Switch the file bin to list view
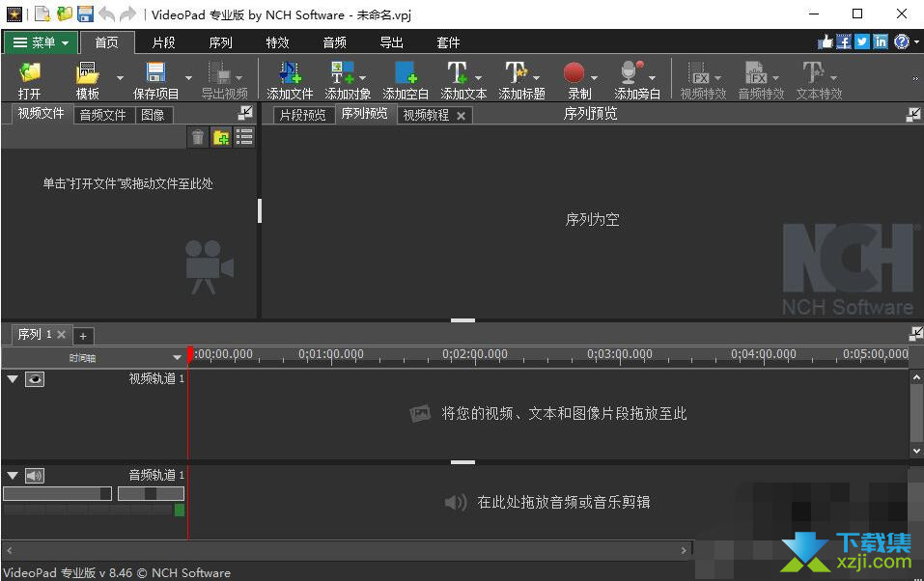The width and height of the screenshot is (924, 581). coord(244,137)
